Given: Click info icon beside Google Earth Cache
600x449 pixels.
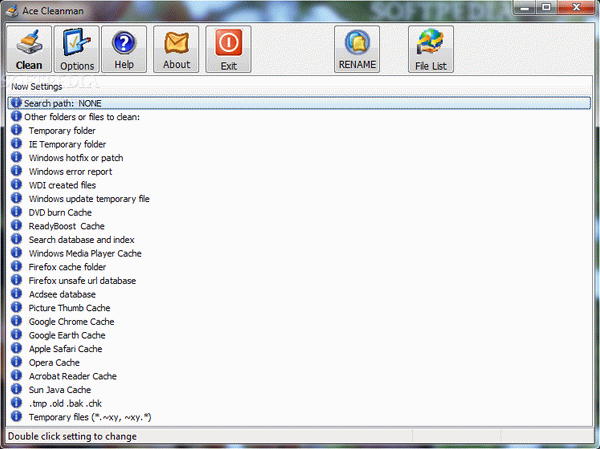Looking at the screenshot, I should (x=16, y=335).
